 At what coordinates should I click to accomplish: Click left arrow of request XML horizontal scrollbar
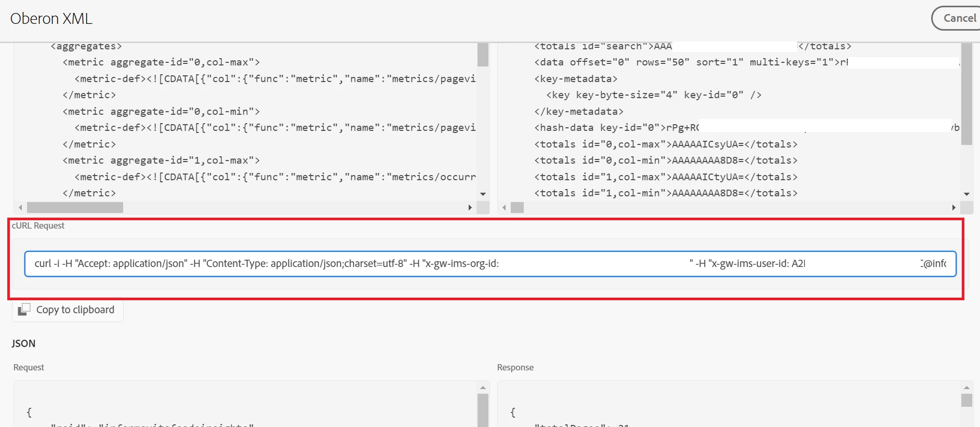(x=20, y=208)
